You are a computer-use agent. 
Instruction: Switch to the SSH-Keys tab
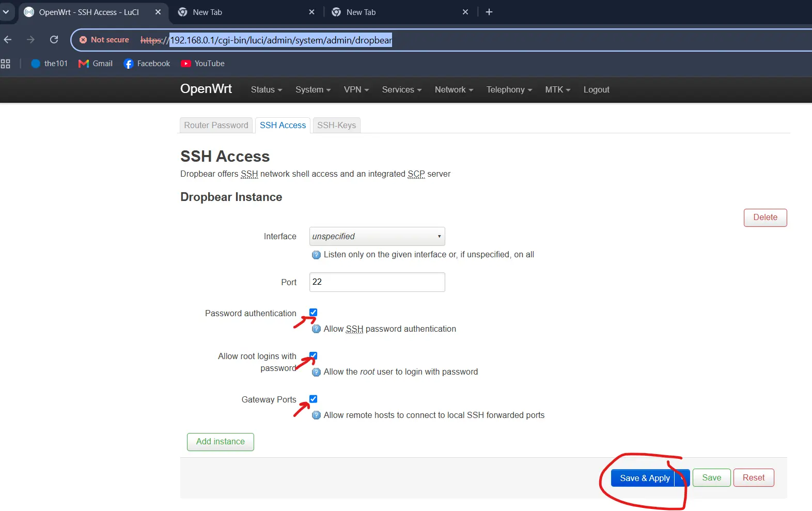point(336,126)
